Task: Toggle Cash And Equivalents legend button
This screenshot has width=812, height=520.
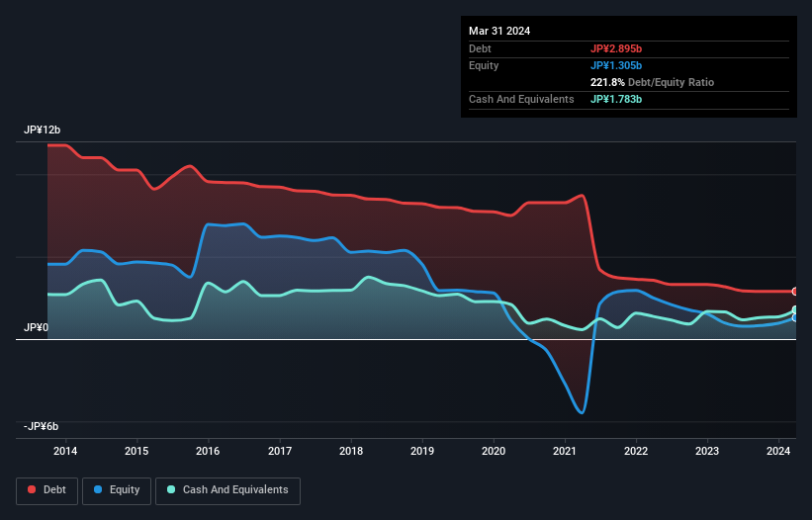Action: click(227, 490)
